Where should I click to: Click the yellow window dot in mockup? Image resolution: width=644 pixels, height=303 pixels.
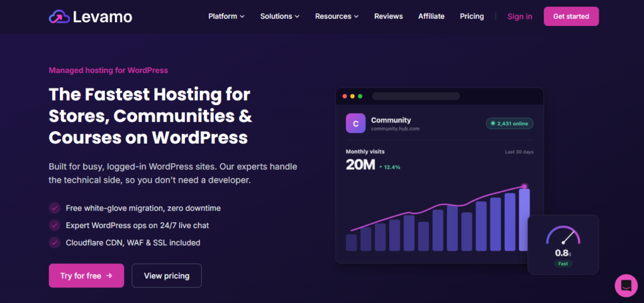tap(352, 96)
